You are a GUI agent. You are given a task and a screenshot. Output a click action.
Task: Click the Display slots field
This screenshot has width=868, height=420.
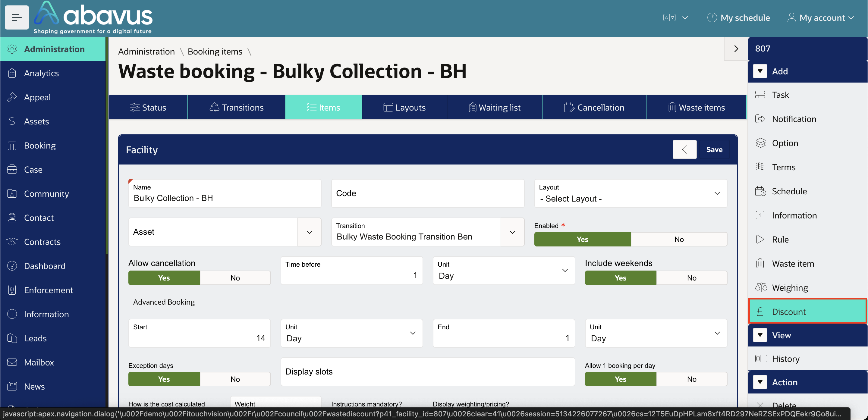[x=428, y=372]
